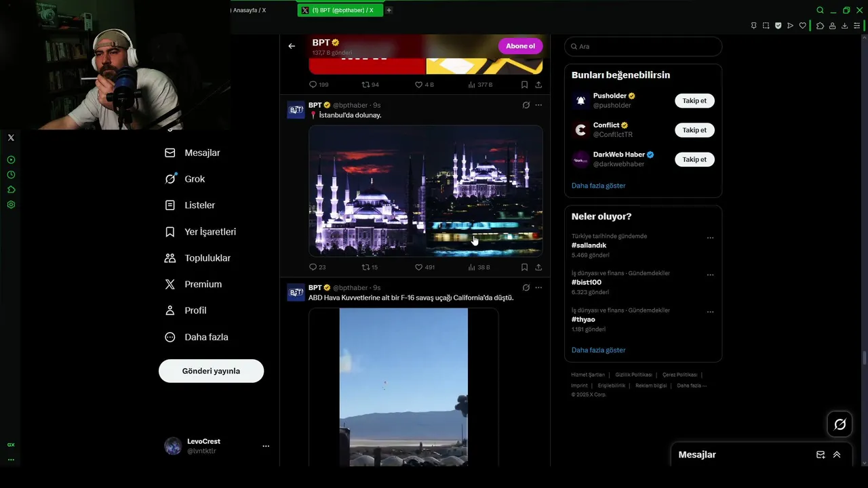Open more options on the F-16 post
868x488 pixels.
point(538,287)
